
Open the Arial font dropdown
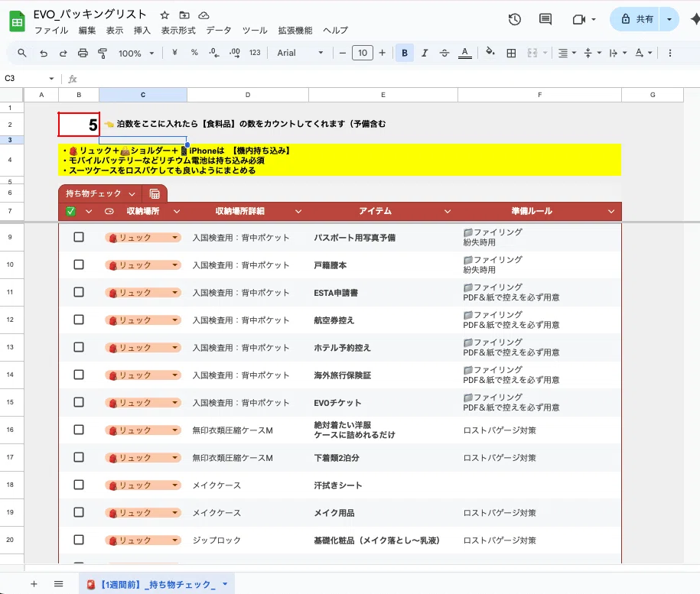pyautogui.click(x=300, y=53)
